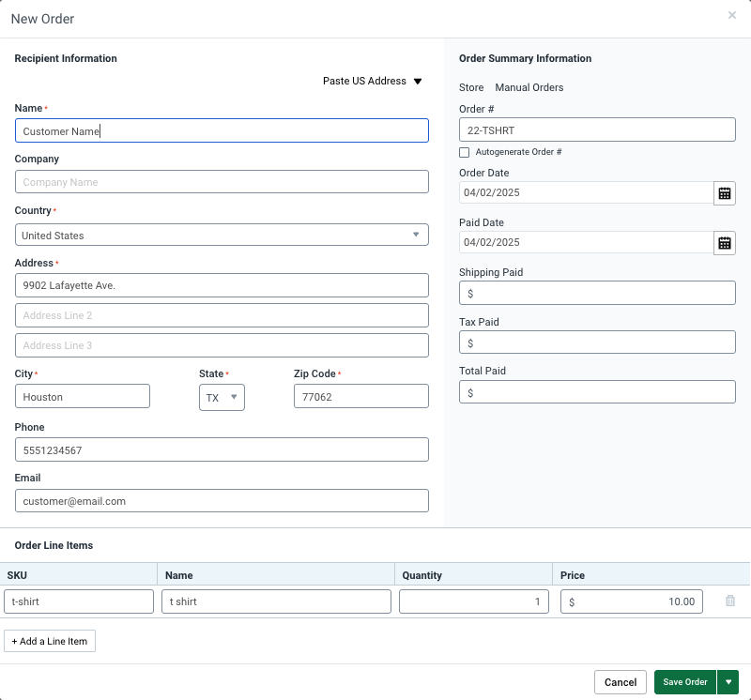
Task: Open the State dropdown
Action: [x=235, y=397]
